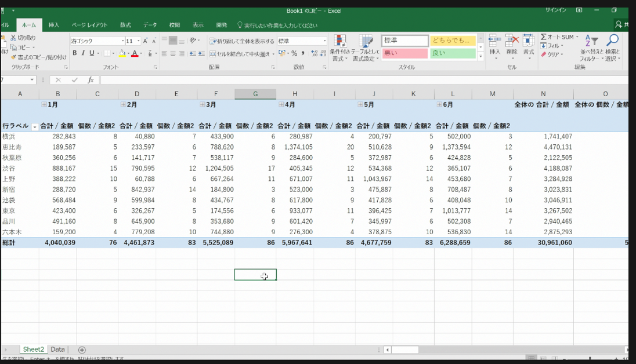
Task: Select column G header
Action: click(x=255, y=94)
